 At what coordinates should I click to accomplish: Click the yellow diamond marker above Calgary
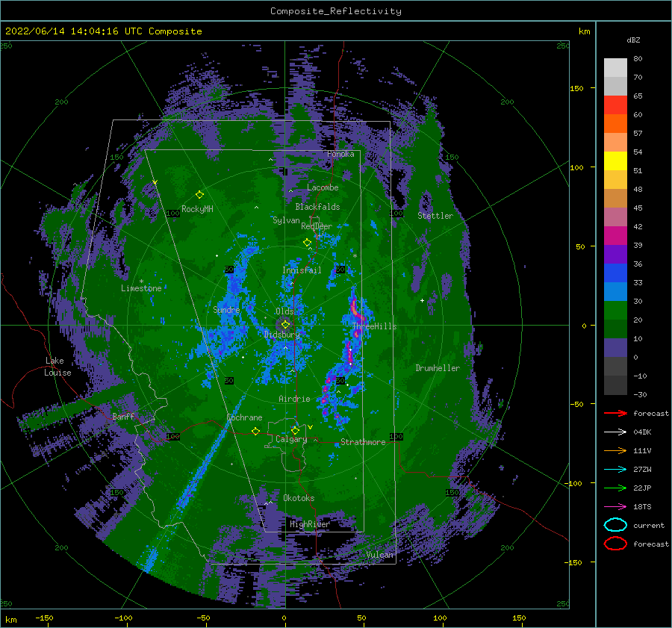tap(295, 430)
